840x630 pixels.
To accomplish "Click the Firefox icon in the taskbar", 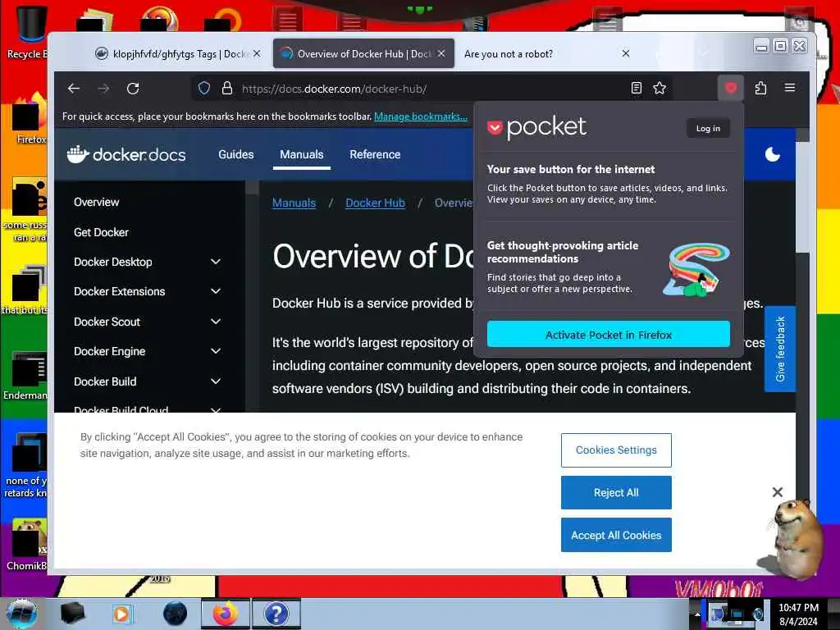I will pyautogui.click(x=225, y=614).
